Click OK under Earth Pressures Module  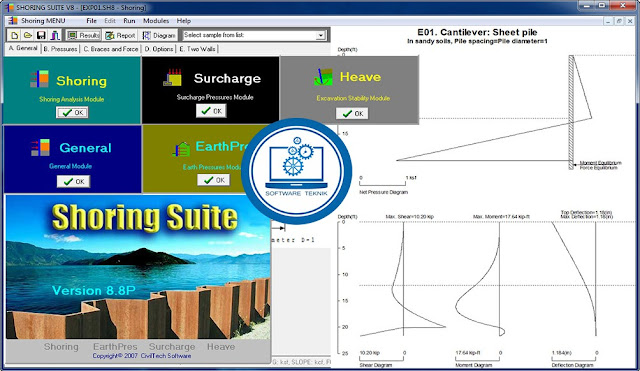pos(213,180)
